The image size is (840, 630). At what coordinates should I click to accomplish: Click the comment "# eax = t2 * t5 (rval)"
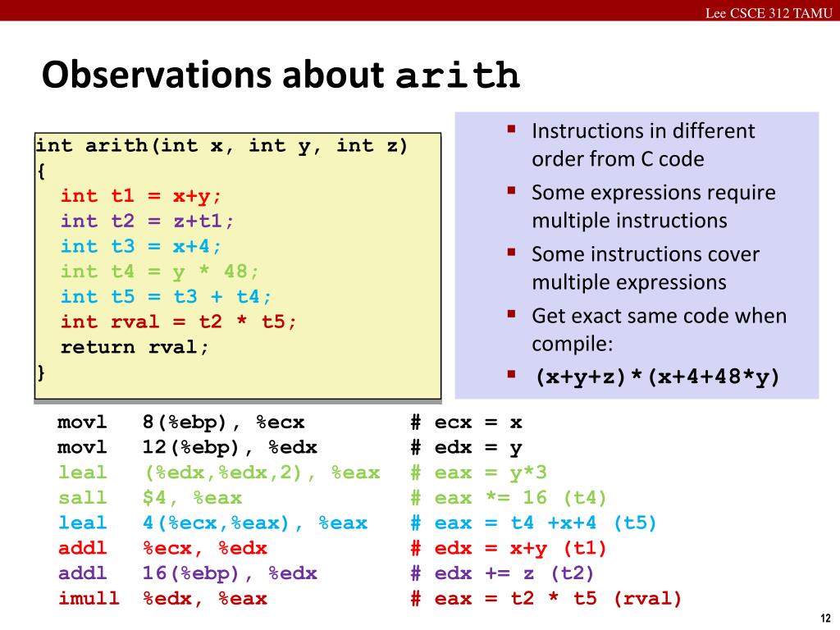(546, 598)
